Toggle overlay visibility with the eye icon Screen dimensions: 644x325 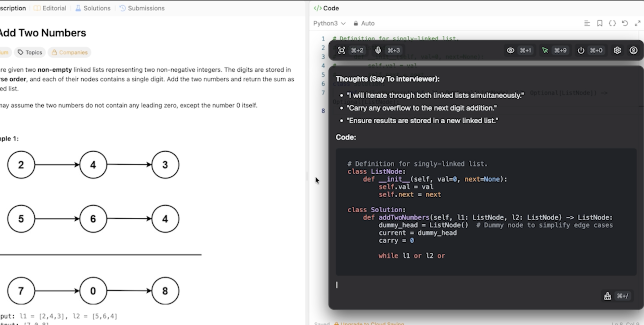[x=510, y=50]
